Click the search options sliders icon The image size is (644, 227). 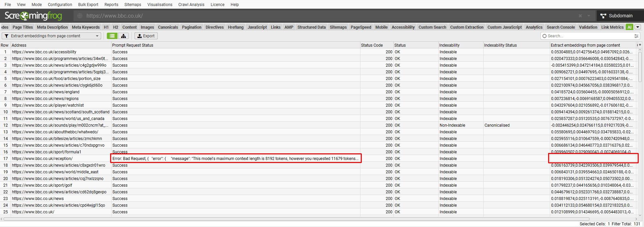(x=636, y=36)
